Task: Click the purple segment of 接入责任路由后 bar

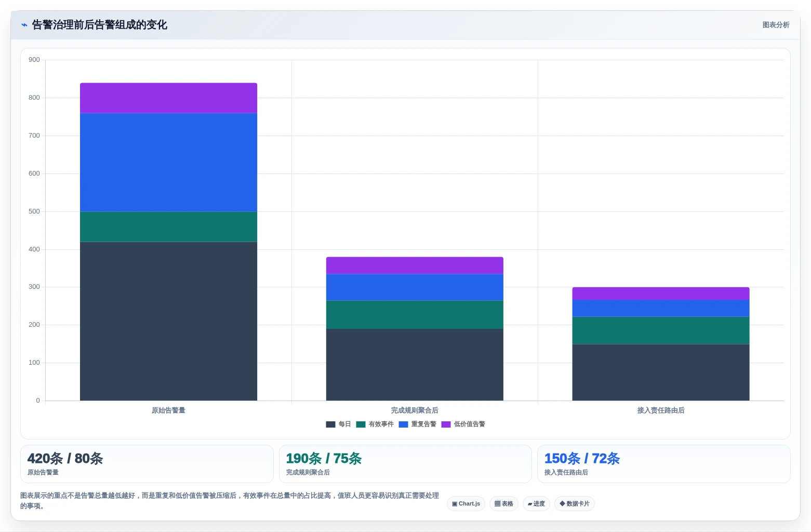Action: (661, 294)
